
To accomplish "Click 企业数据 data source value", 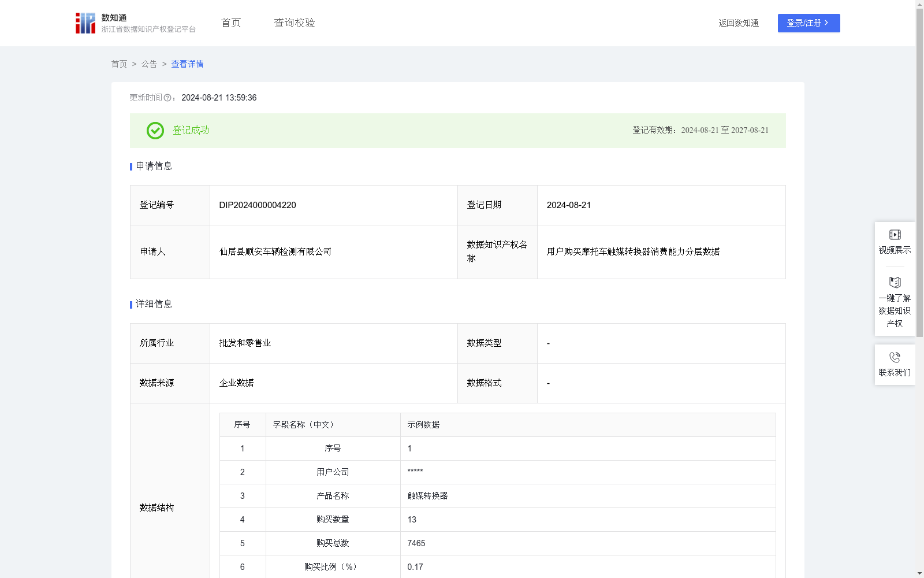I will 236,383.
